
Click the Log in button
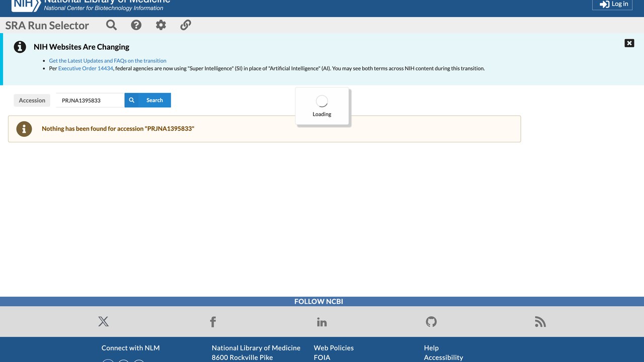612,4
